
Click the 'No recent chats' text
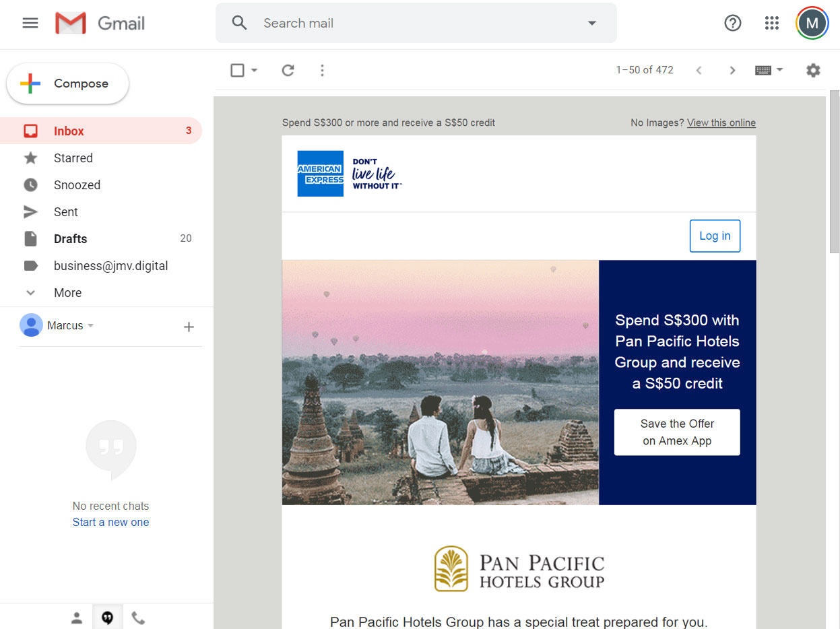(111, 506)
